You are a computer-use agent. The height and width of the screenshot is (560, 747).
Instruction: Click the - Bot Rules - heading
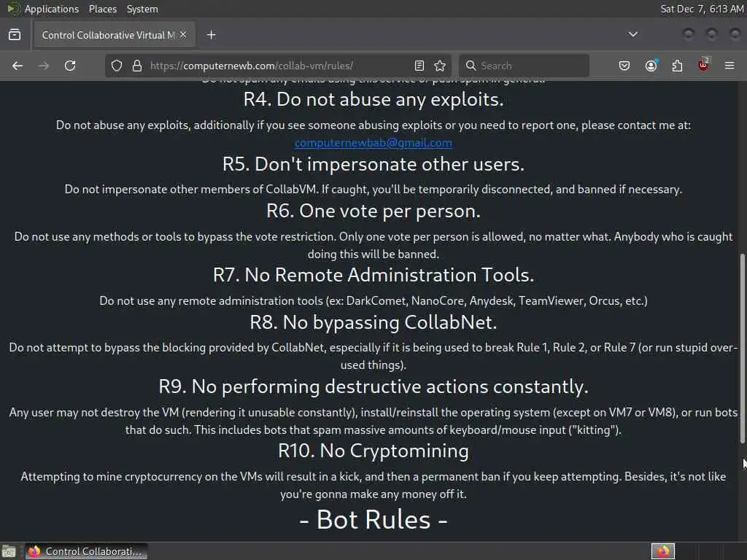pos(373,519)
